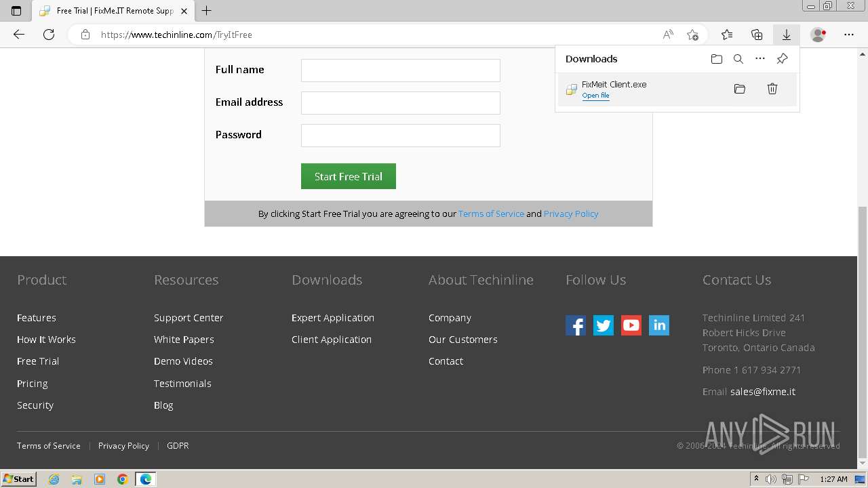
Task: Open YouTube social icon
Action: (631, 325)
